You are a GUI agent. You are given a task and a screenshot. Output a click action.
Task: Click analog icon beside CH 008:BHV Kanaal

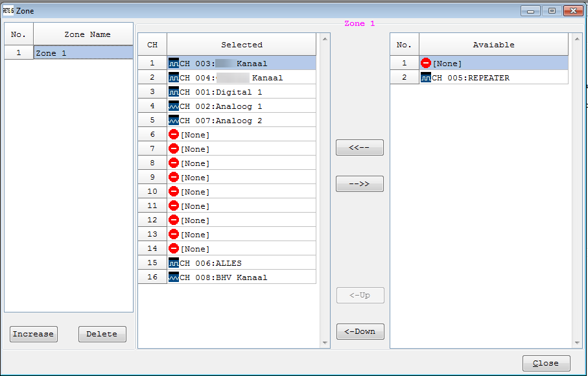click(x=174, y=277)
